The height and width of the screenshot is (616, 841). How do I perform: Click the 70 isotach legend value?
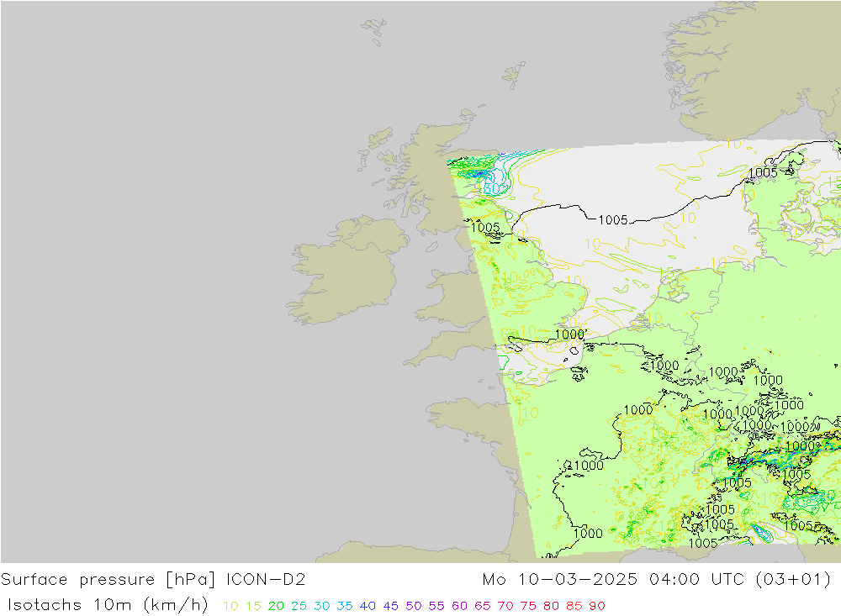[505, 606]
